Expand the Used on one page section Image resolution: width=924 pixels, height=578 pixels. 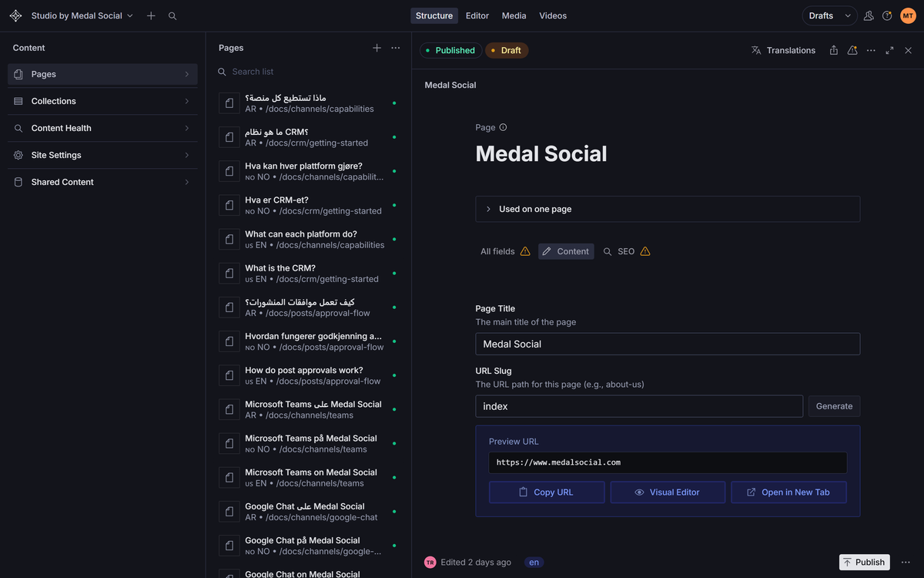tap(668, 209)
